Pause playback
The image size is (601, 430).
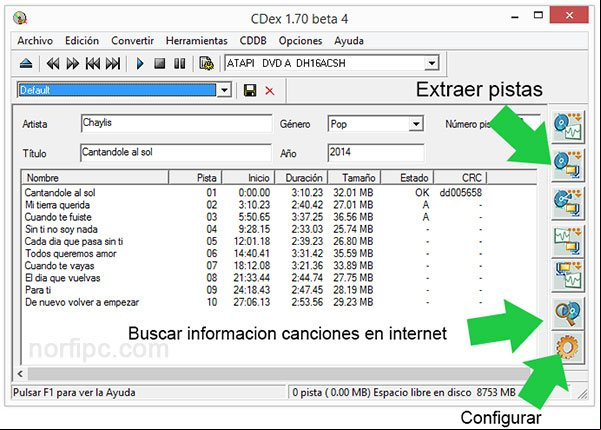point(179,64)
